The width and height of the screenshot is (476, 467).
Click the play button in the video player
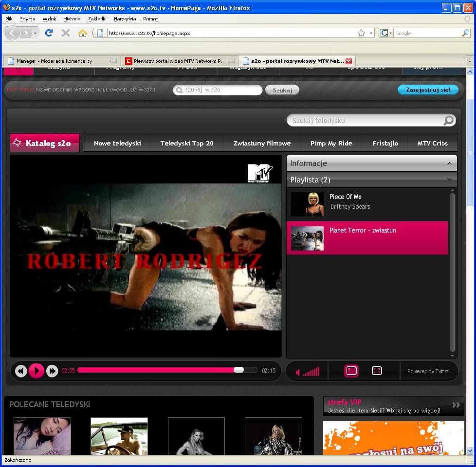37,371
